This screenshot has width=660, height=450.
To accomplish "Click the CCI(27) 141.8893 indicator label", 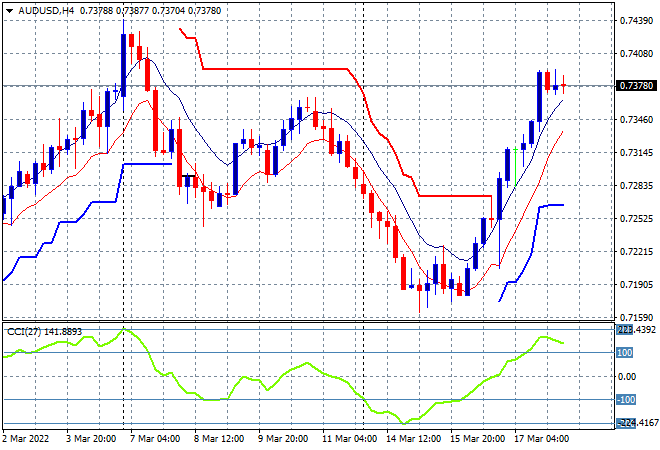I will tap(44, 332).
